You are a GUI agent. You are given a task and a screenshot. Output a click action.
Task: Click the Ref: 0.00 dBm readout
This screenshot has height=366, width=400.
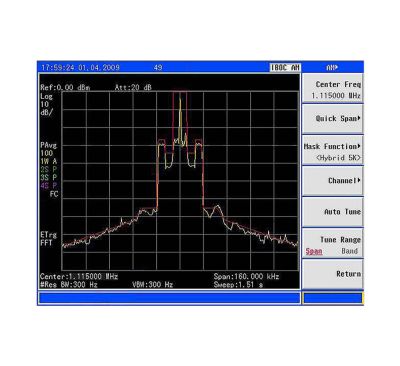point(65,87)
